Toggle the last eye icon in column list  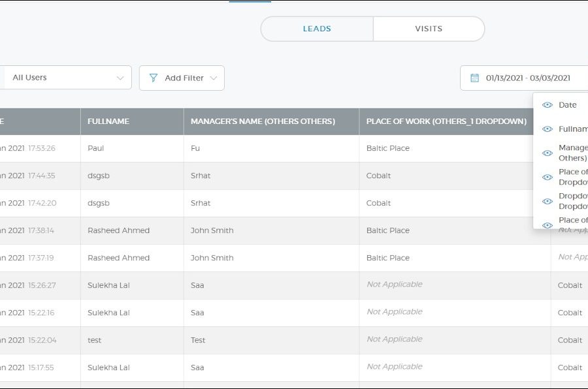(547, 225)
